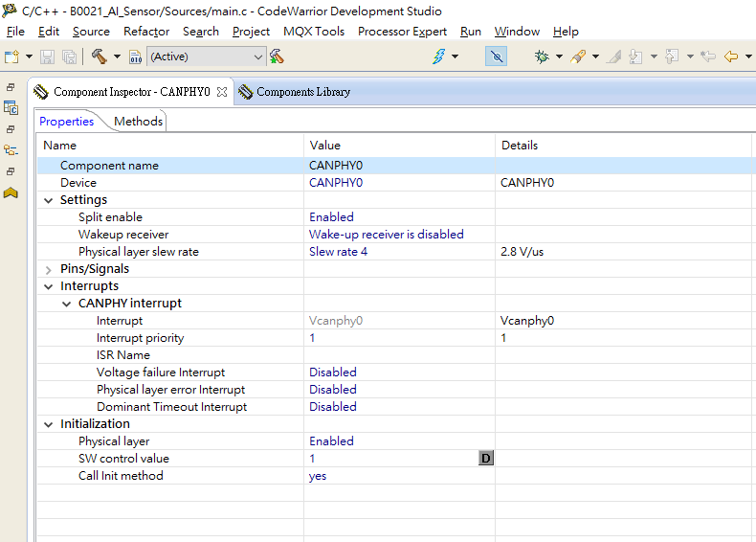Click the empty ISR Name value field

(399, 355)
